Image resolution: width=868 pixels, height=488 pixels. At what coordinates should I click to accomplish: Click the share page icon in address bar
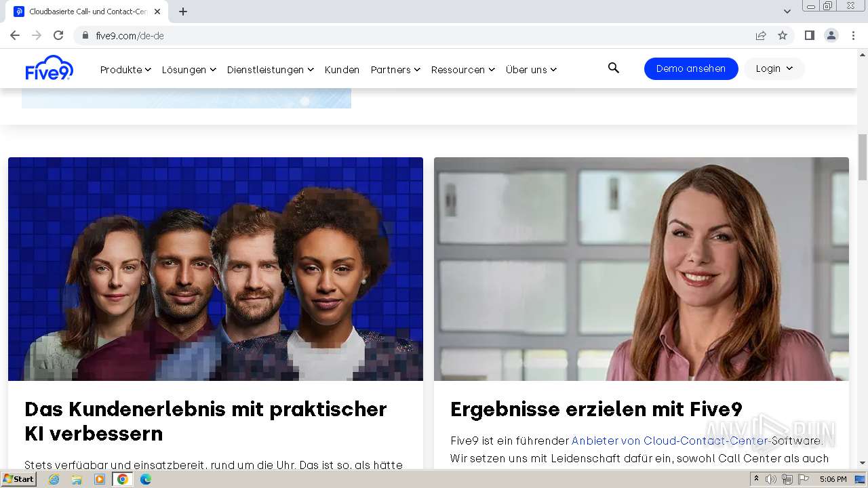click(761, 35)
